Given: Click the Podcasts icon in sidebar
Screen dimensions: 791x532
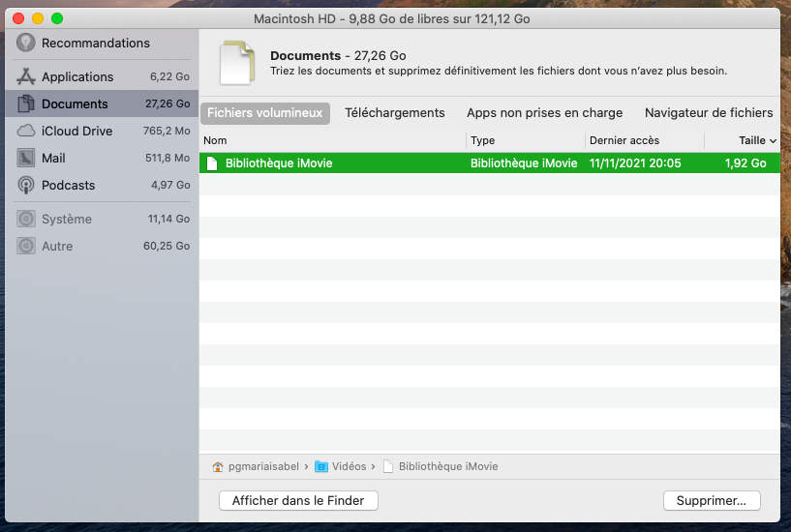Looking at the screenshot, I should tap(26, 185).
